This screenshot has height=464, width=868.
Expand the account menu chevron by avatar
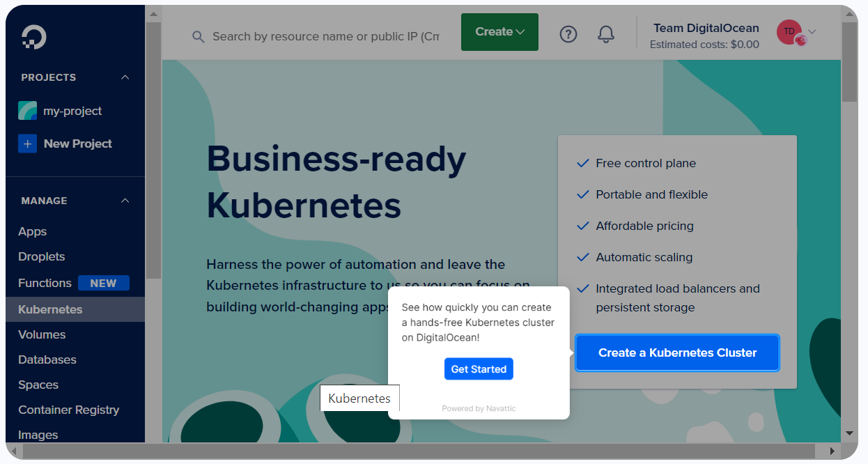[812, 31]
